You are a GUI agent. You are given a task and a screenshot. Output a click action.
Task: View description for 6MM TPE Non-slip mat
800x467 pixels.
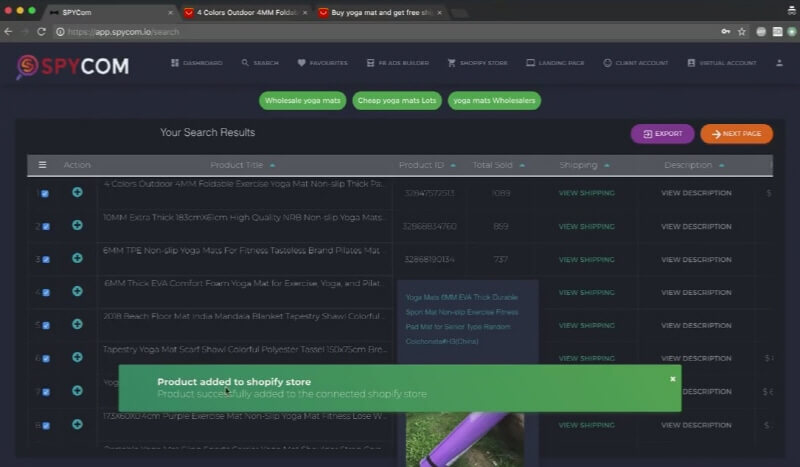click(x=696, y=260)
